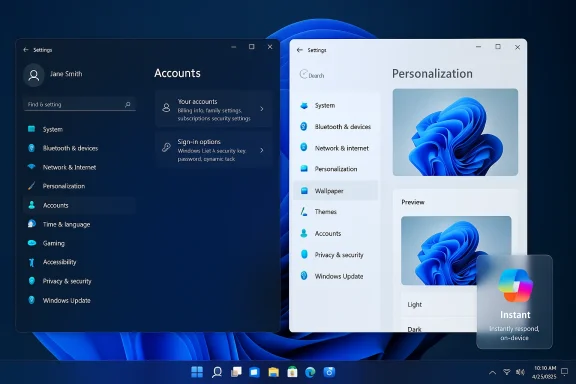The height and width of the screenshot is (384, 576).
Task: Open File Explorer from the taskbar
Action: tap(273, 372)
